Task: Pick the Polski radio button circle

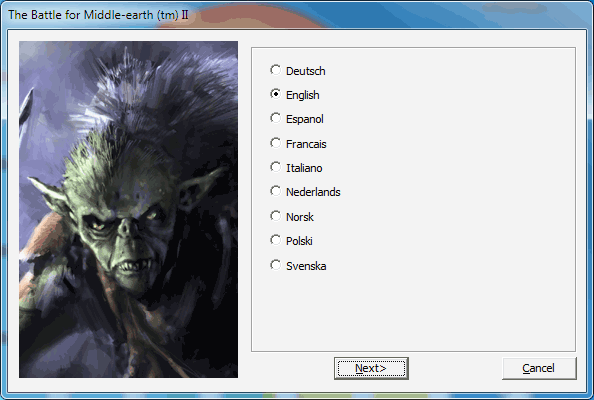Action: [275, 240]
